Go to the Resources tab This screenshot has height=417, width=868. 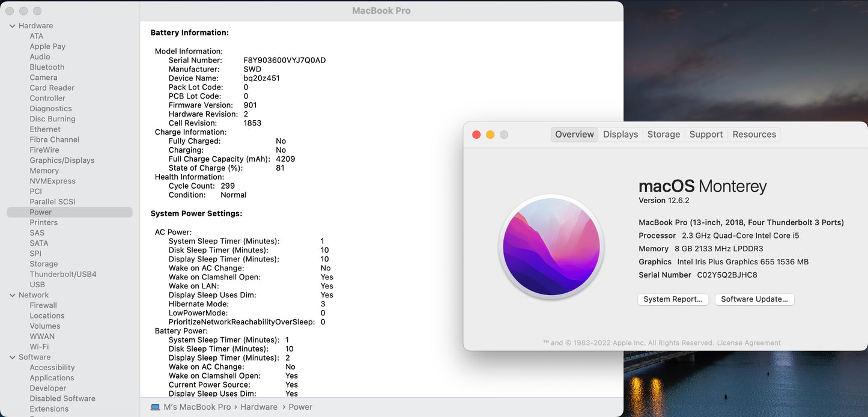tap(754, 135)
